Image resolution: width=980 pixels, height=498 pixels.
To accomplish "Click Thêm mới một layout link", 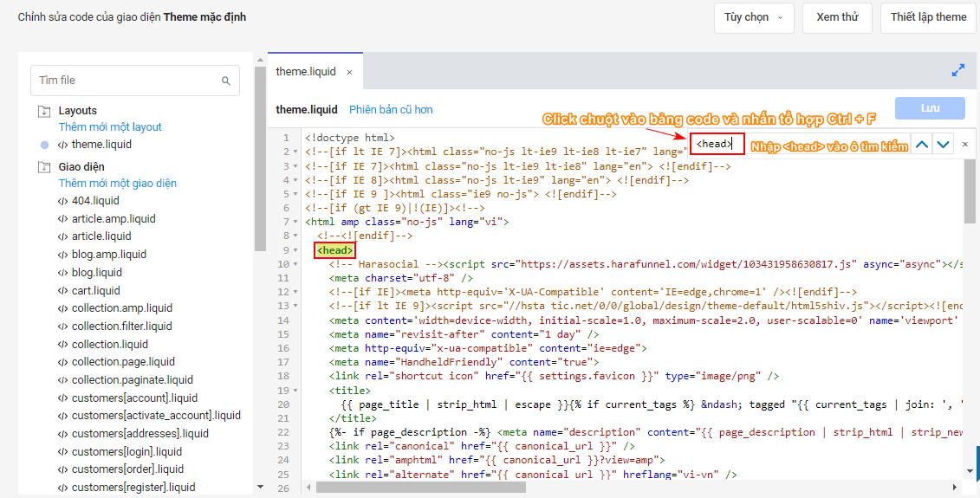I will point(110,127).
